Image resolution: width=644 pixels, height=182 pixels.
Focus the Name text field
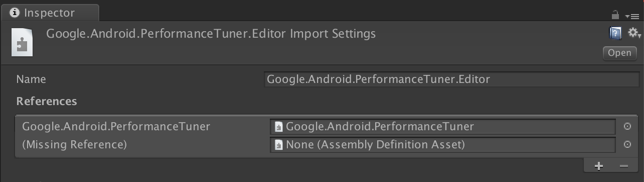[x=452, y=79]
